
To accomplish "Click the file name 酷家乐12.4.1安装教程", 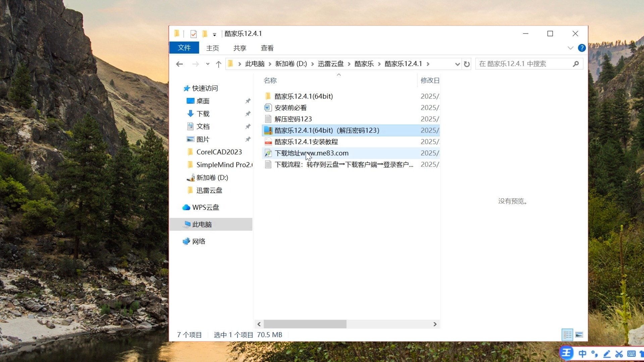I will click(x=306, y=142).
